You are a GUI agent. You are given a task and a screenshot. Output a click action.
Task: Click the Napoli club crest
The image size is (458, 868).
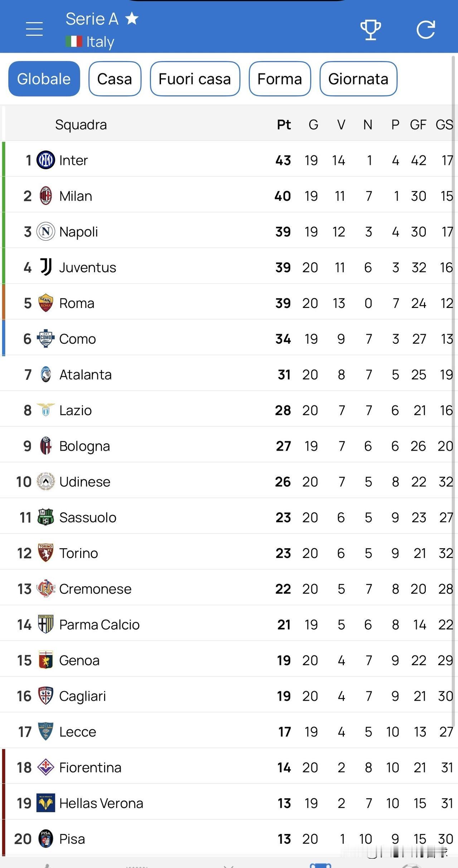click(x=46, y=231)
